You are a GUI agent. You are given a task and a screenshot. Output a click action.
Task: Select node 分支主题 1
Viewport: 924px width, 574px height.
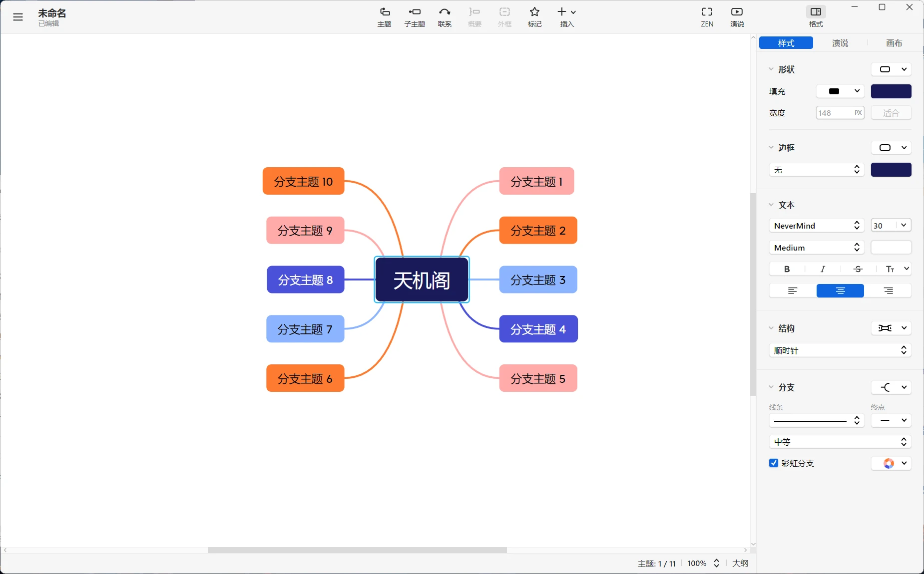pos(536,181)
